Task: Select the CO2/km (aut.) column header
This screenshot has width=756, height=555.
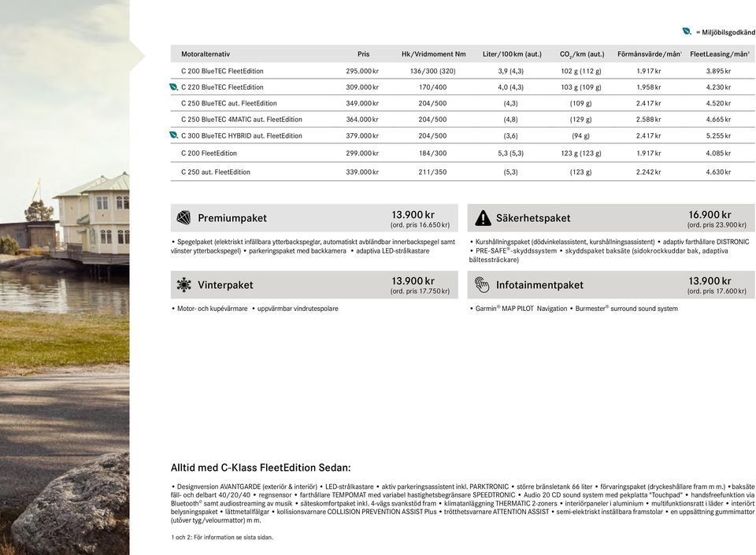Action: (582, 54)
